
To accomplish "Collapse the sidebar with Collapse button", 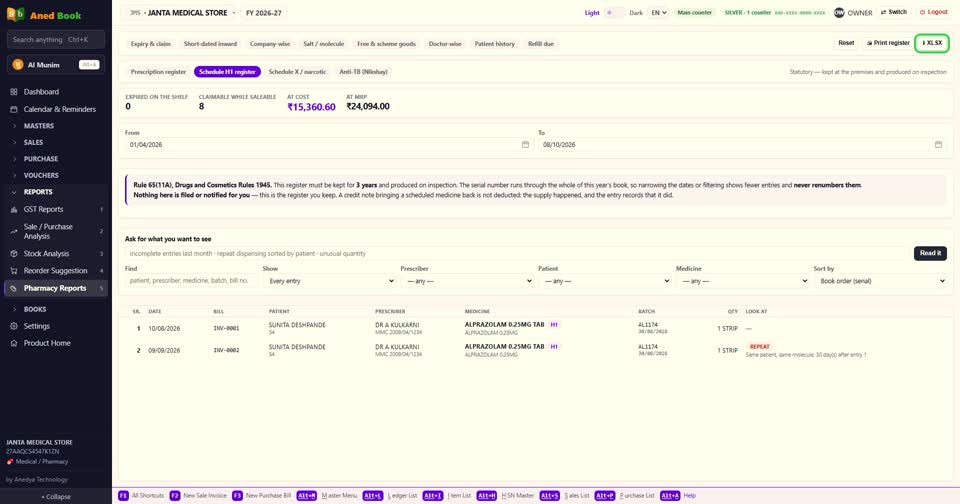I will tap(56, 497).
